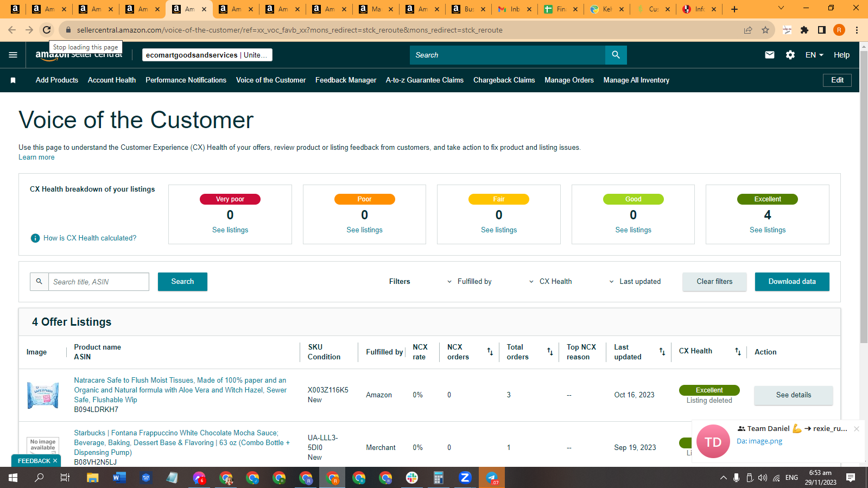Viewport: 868px width, 488px height.
Task: Click the magnifier button in the header search
Action: pyautogui.click(x=616, y=55)
